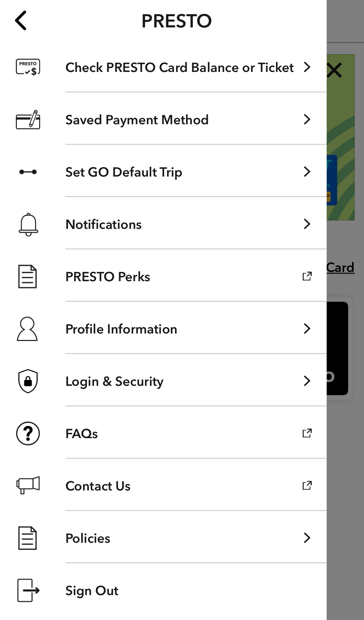The width and height of the screenshot is (364, 620).
Task: Tap the Sign Out door icon
Action: point(28,590)
